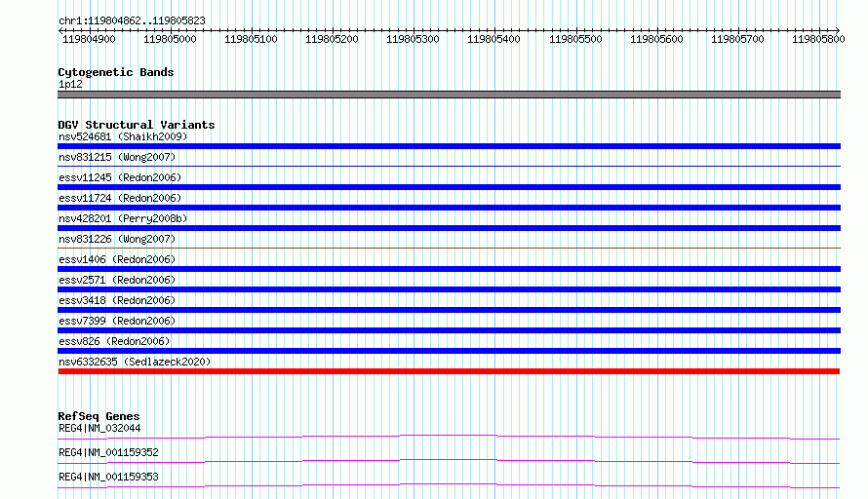The image size is (868, 499).
Task: Click the essv1406 (Redon2006) label
Action: tap(117, 259)
